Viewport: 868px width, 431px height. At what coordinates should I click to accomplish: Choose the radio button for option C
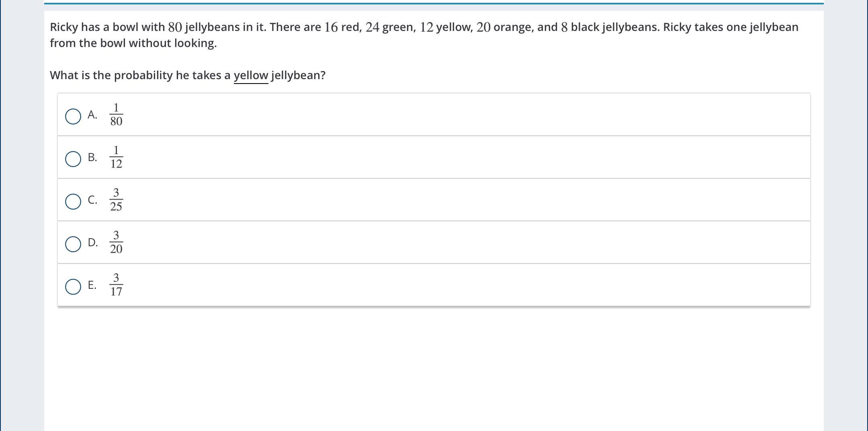click(73, 202)
